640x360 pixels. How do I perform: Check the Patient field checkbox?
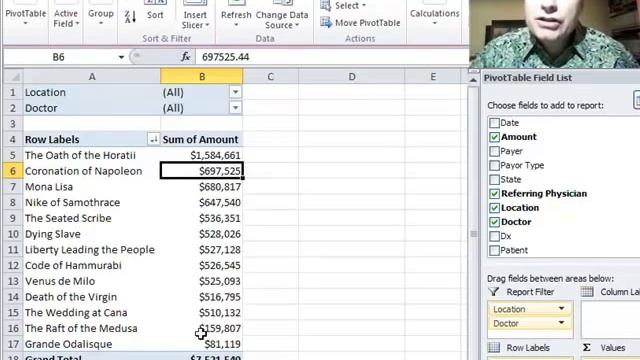(494, 250)
